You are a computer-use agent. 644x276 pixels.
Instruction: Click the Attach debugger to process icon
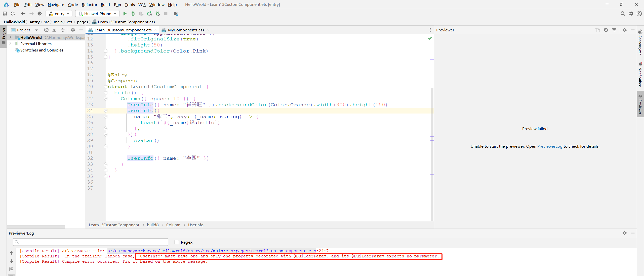click(x=158, y=14)
